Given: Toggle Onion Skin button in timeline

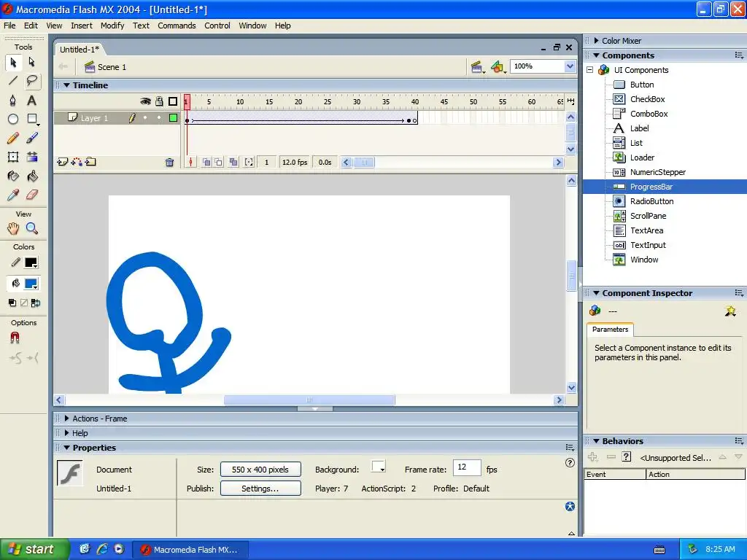Looking at the screenshot, I should point(206,163).
